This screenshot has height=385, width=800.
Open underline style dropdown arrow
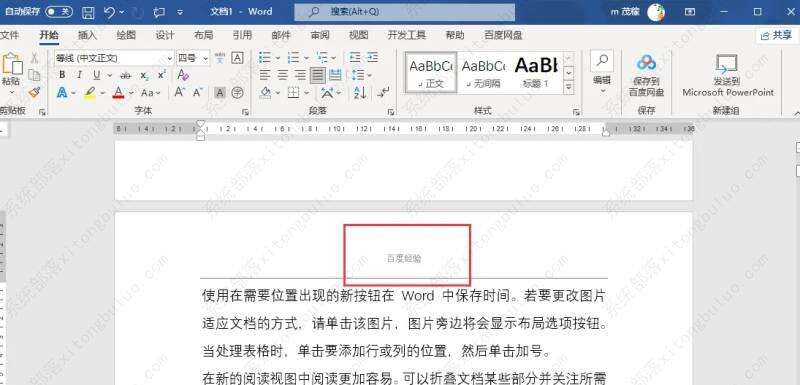click(x=109, y=75)
